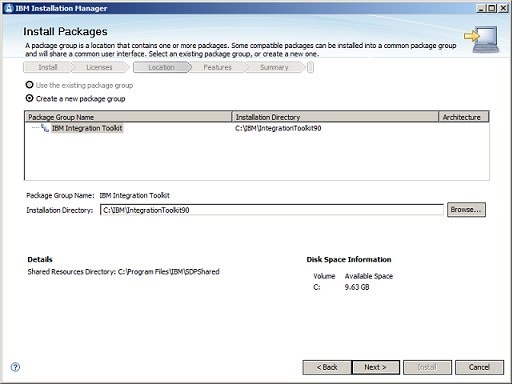Click the Next > button

376,367
